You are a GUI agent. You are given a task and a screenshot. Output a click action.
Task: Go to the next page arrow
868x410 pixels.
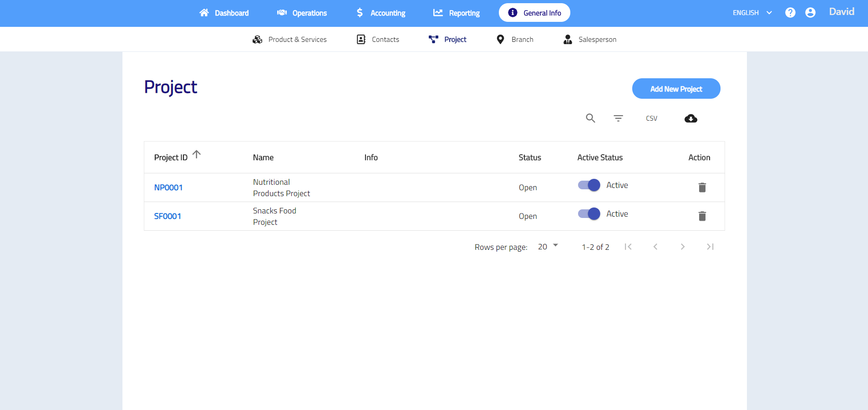tap(682, 247)
